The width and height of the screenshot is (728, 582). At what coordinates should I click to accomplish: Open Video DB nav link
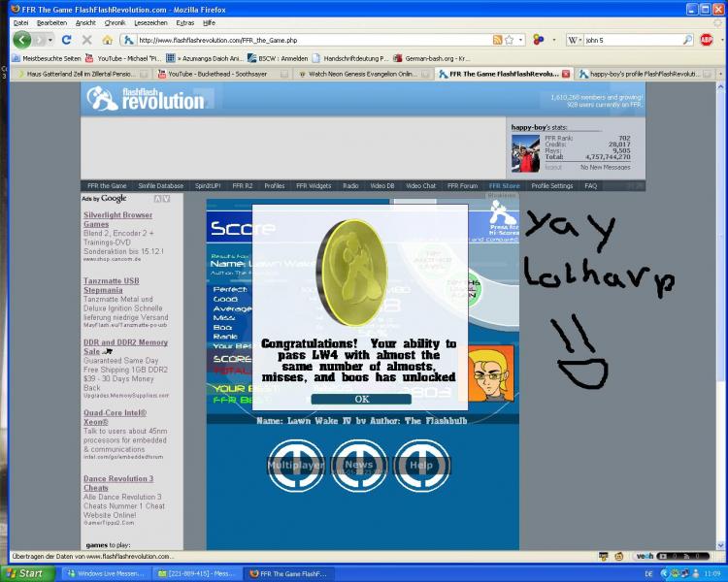coord(382,185)
